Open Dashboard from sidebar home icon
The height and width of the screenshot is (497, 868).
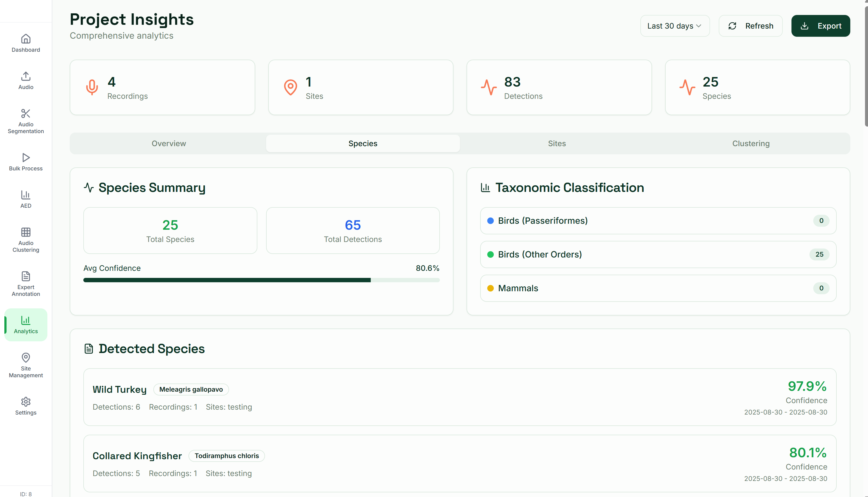(x=26, y=39)
